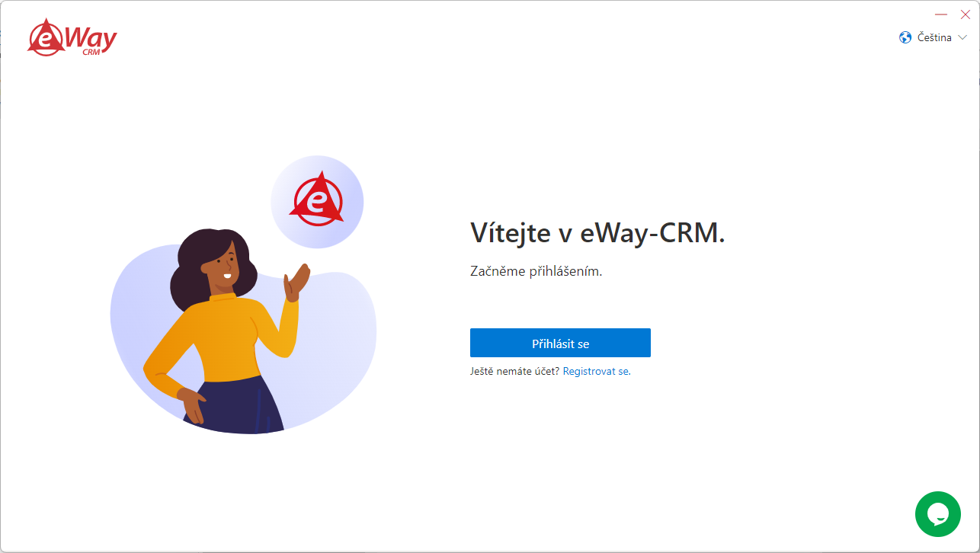The width and height of the screenshot is (980, 553).
Task: Click the woman illustration in the yellow sweater
Action: tap(225, 331)
